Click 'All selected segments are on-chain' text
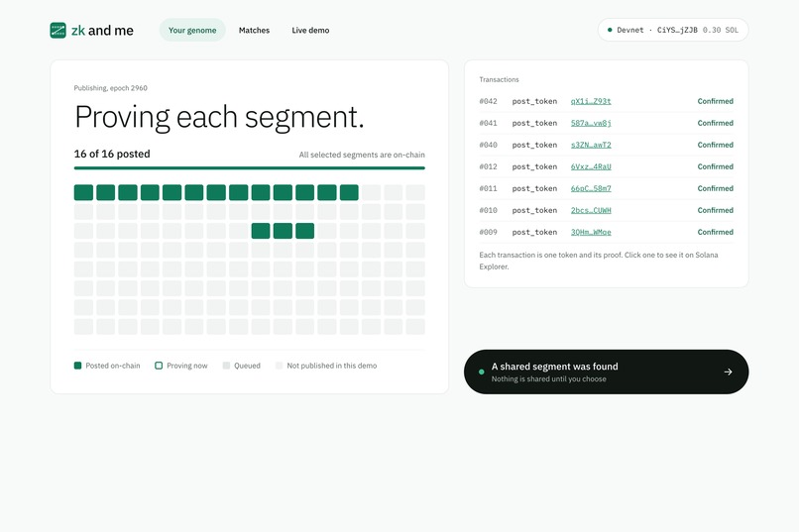Screen dimensions: 799x532 (x=362, y=155)
